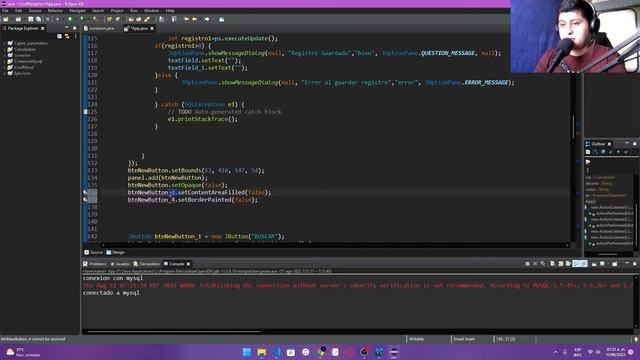Open the Windows Start menu
This screenshot has width=640, height=360.
pos(247,352)
